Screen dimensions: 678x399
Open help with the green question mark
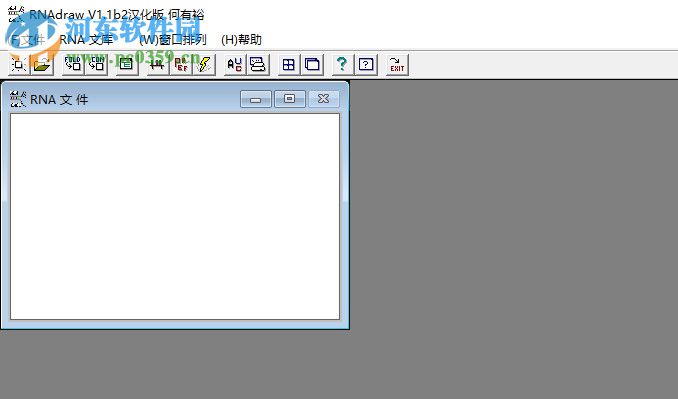coord(343,65)
